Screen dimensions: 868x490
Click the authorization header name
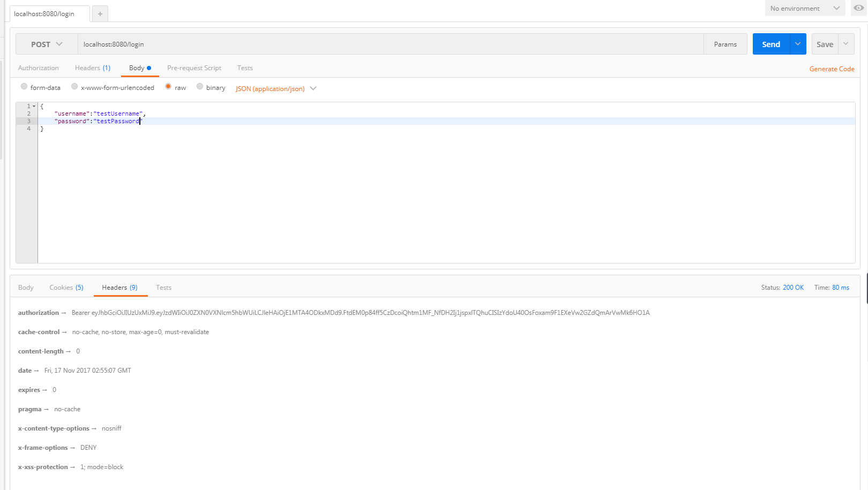pos(39,313)
